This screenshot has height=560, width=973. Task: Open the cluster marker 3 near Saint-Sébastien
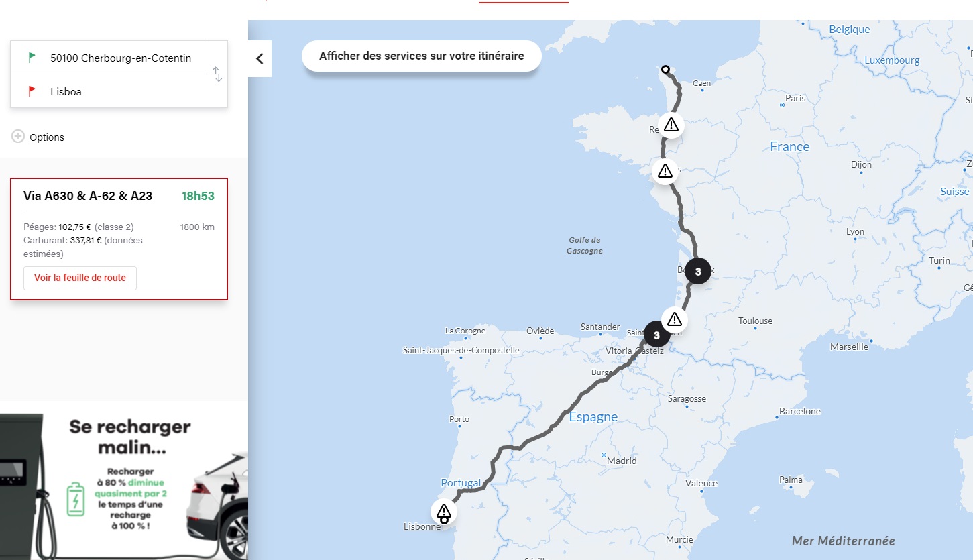click(656, 335)
